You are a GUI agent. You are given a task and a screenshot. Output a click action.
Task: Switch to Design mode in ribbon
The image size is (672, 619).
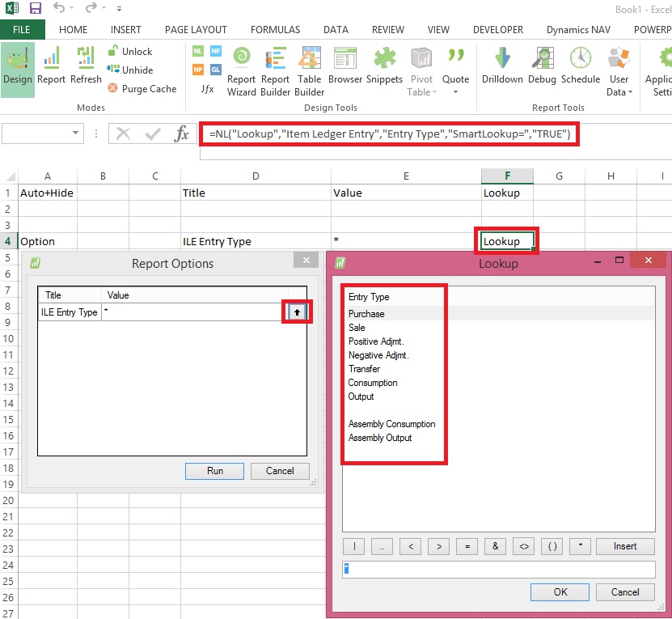(17, 66)
